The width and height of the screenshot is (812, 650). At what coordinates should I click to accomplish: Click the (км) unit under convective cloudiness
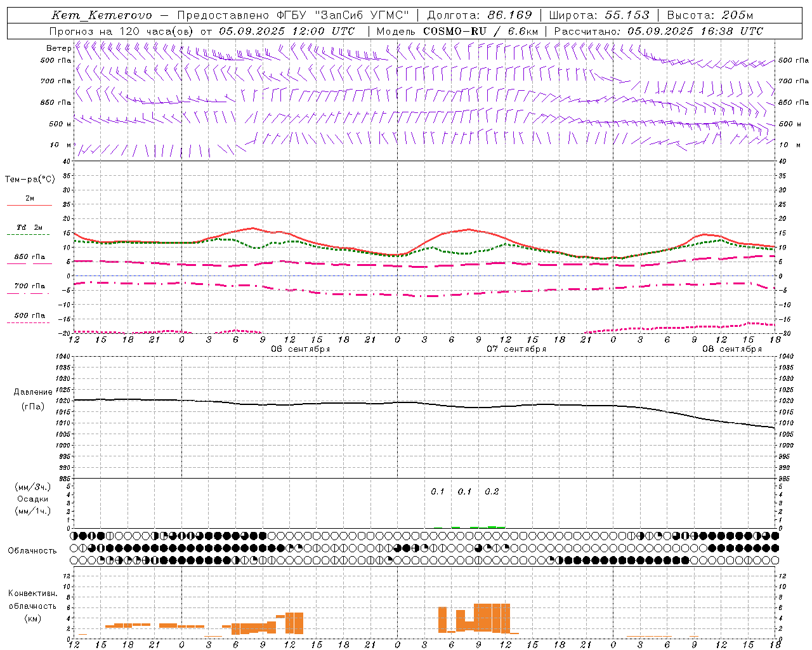pyautogui.click(x=32, y=618)
